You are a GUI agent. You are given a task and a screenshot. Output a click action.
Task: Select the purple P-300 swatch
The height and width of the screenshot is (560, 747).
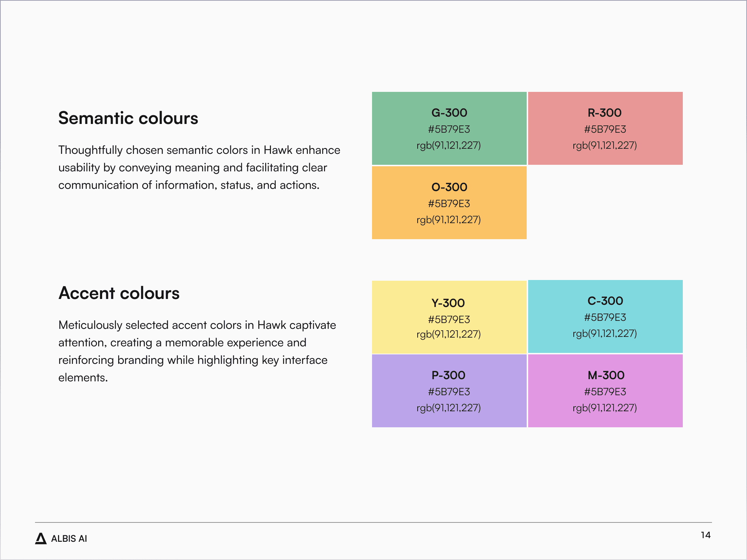click(449, 391)
